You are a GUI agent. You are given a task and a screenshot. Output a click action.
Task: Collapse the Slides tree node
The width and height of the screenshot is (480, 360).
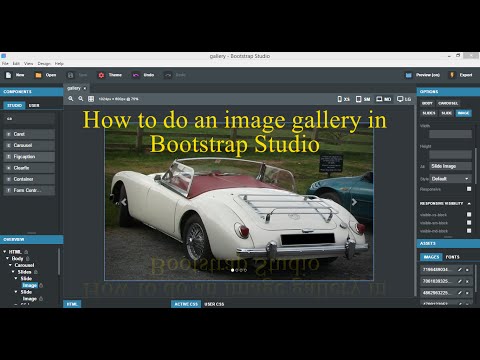(13, 272)
